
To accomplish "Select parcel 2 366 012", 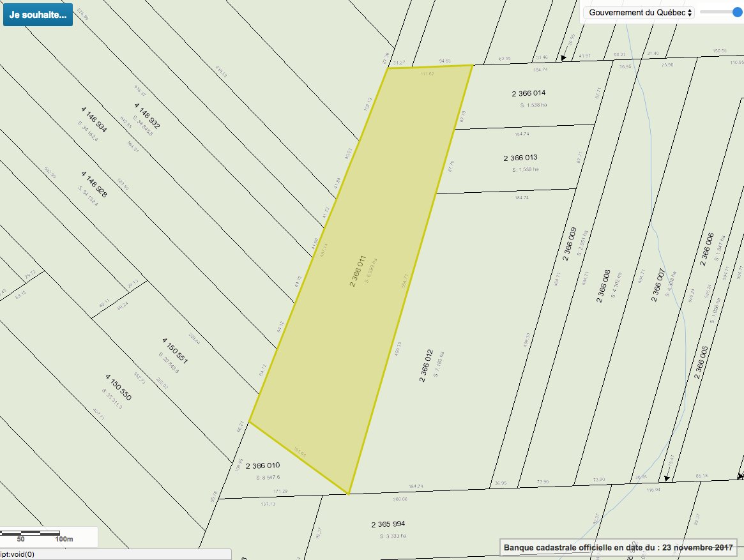I will click(x=426, y=365).
